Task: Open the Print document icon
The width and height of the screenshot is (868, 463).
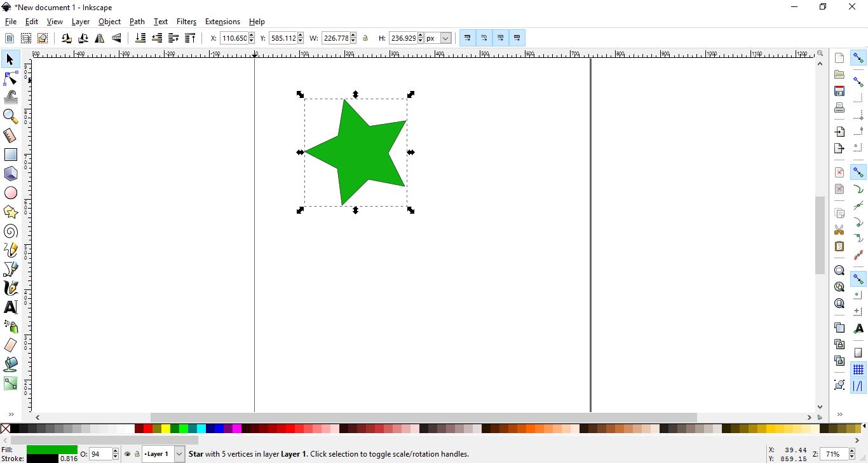Action: [839, 107]
